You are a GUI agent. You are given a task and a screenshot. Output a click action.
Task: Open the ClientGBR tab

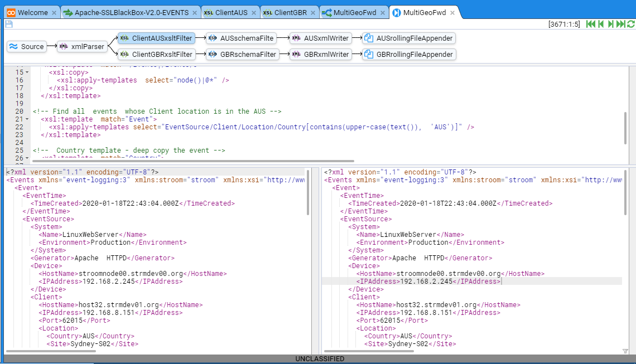pyautogui.click(x=290, y=12)
